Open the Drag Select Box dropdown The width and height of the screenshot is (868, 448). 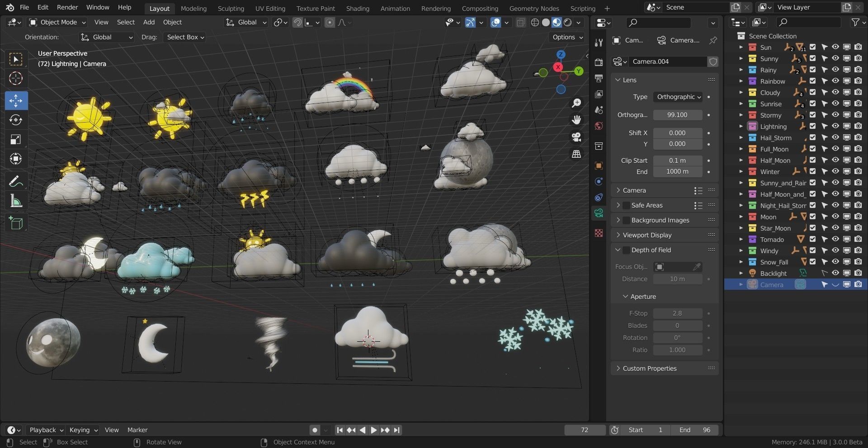185,37
